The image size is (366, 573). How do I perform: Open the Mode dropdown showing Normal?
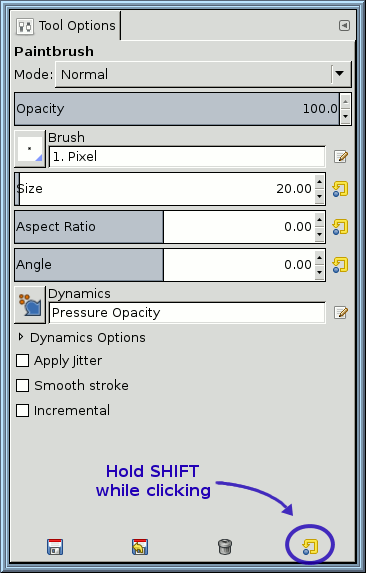pos(203,75)
